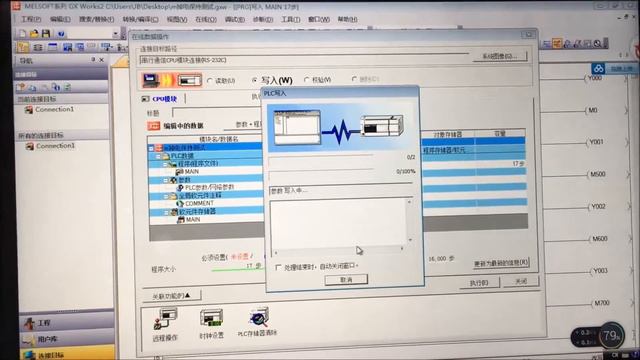Screen dimensions: 640x360
Task: Click the PLC unit icon in the transfer direction graphic
Action: coord(190,80)
